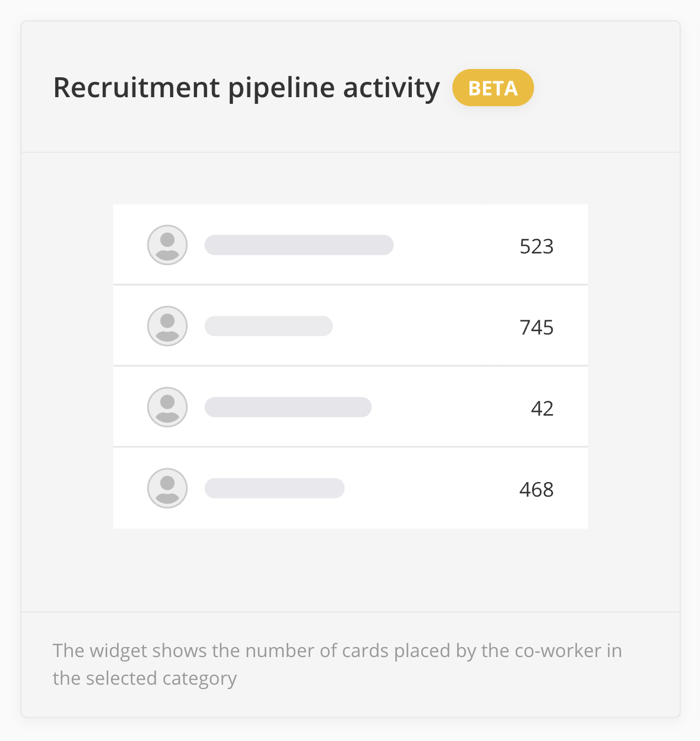Image resolution: width=700 pixels, height=741 pixels.
Task: Click the avatar icon beside count 468
Action: coord(167,488)
